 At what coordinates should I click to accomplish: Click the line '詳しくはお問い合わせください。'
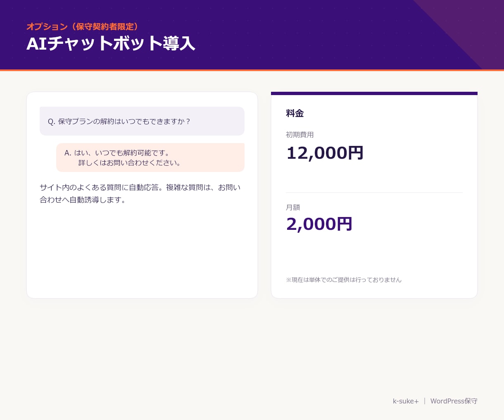[x=130, y=163]
